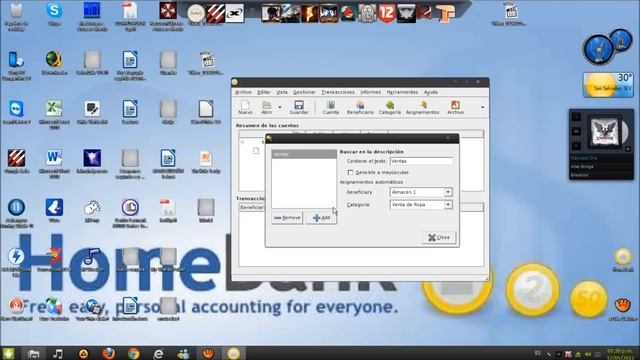Select the Ventas entry in assignment list
Screen dimensions: 640x360
(304, 154)
